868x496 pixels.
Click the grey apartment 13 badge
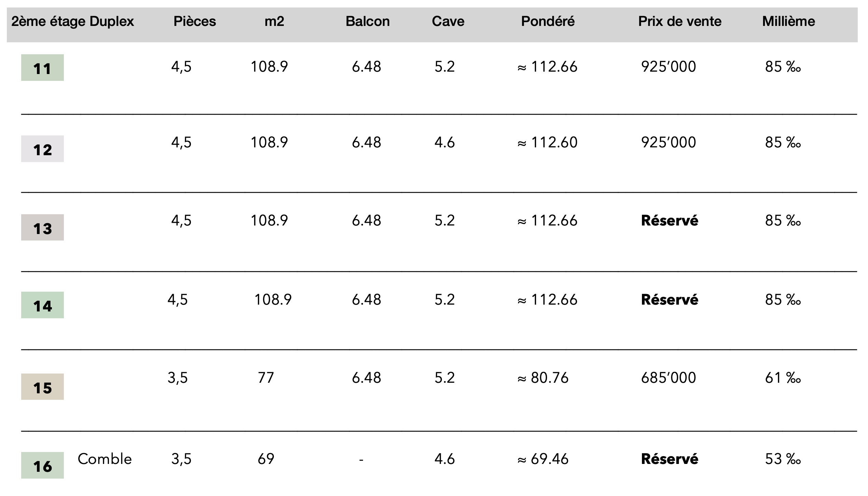(x=42, y=228)
